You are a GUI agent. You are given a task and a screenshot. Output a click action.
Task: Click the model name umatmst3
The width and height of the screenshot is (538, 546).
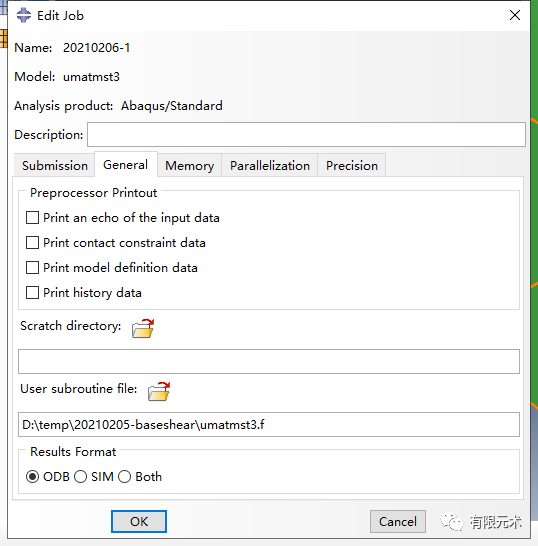91,77
